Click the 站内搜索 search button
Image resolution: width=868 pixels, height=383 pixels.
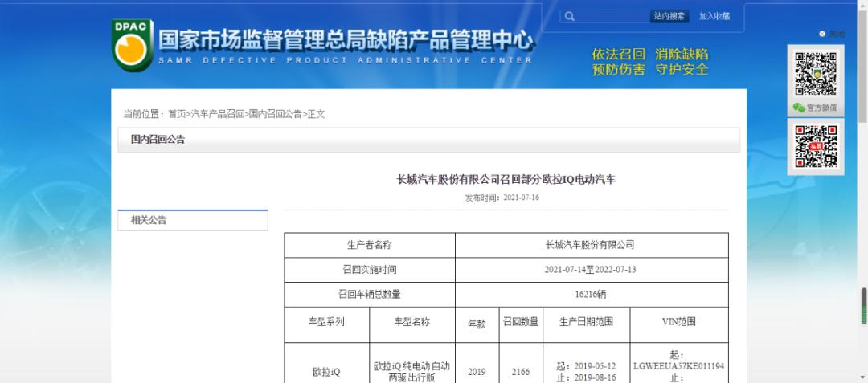coord(669,17)
